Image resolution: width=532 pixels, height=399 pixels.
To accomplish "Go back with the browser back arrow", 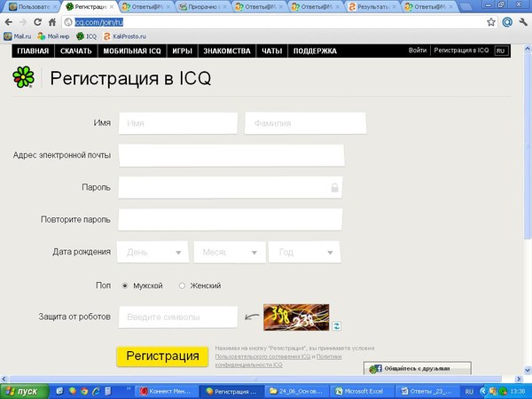I will 9,22.
